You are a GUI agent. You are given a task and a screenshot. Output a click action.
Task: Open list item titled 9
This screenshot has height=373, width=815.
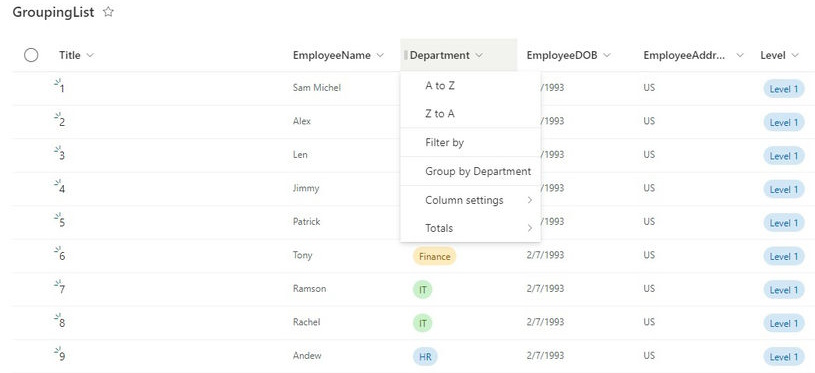point(62,357)
